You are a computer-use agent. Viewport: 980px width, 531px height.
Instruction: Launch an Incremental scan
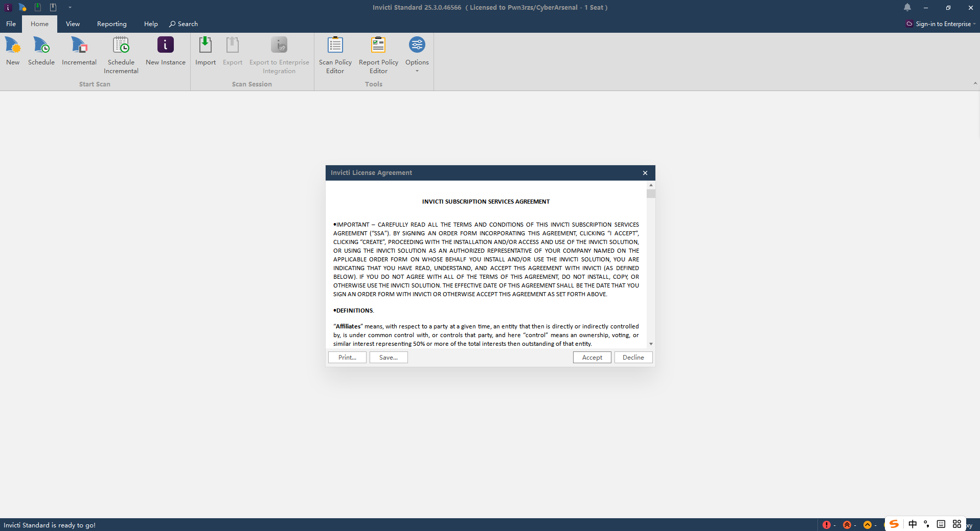tap(79, 51)
